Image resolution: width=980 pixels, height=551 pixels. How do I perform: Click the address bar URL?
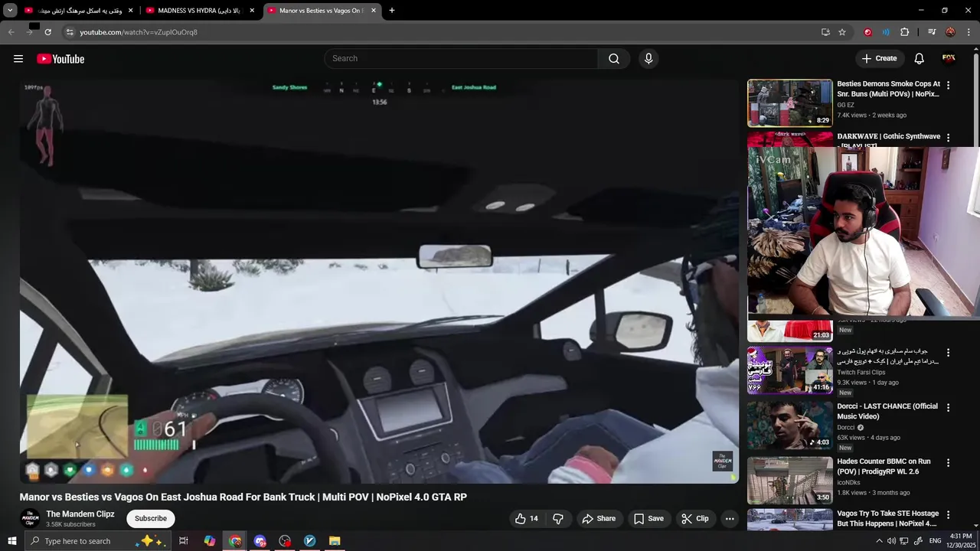pos(139,32)
